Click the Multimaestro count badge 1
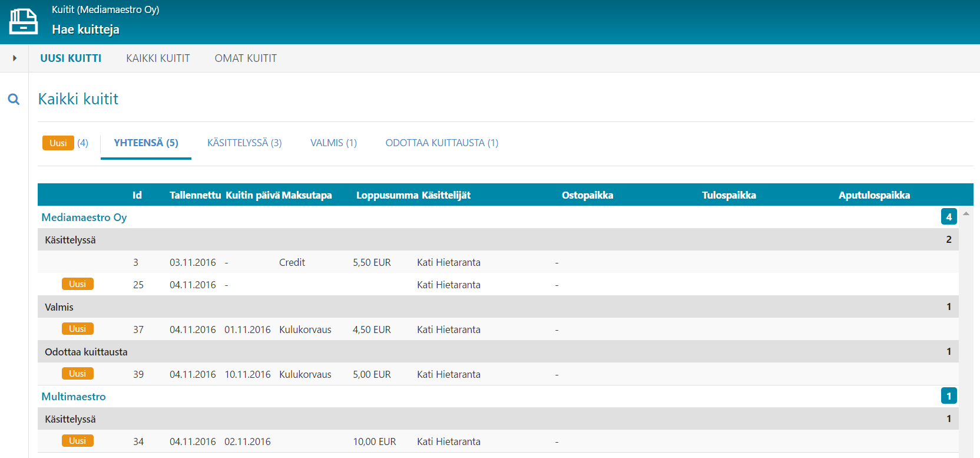 (x=948, y=396)
